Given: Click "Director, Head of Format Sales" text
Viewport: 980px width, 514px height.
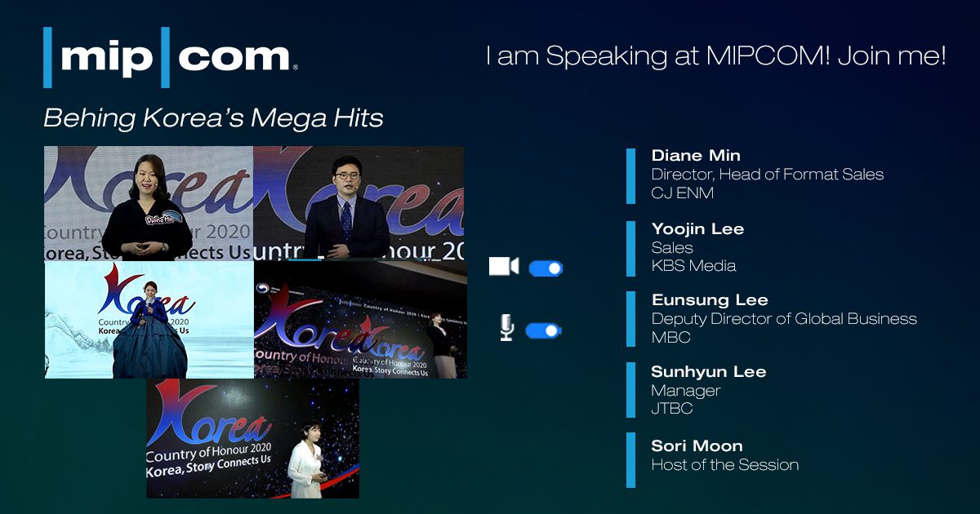Looking at the screenshot, I should [768, 174].
